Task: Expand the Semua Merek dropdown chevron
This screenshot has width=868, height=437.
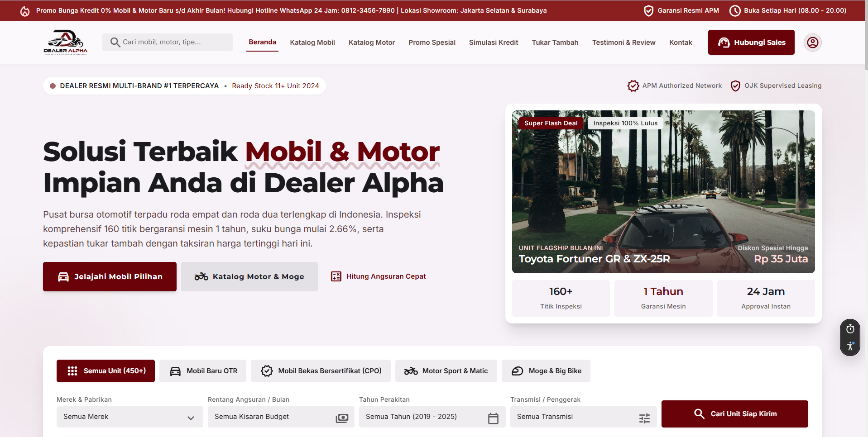Action: 191,418
